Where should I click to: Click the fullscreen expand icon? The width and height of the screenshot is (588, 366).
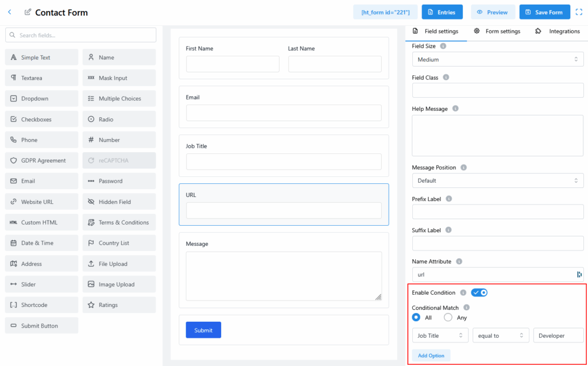click(579, 12)
